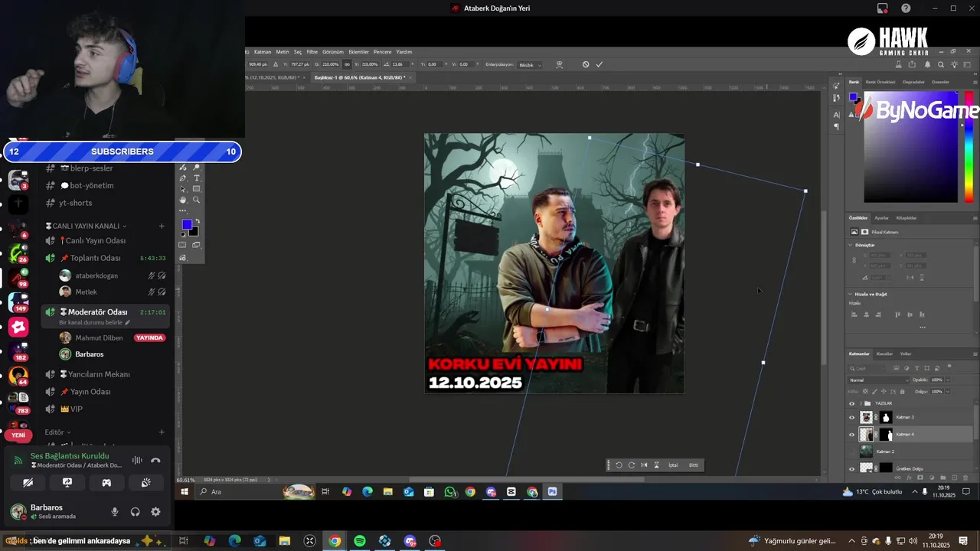Switch to the Kitaplıklar panel tab
980x551 pixels.
(906, 218)
